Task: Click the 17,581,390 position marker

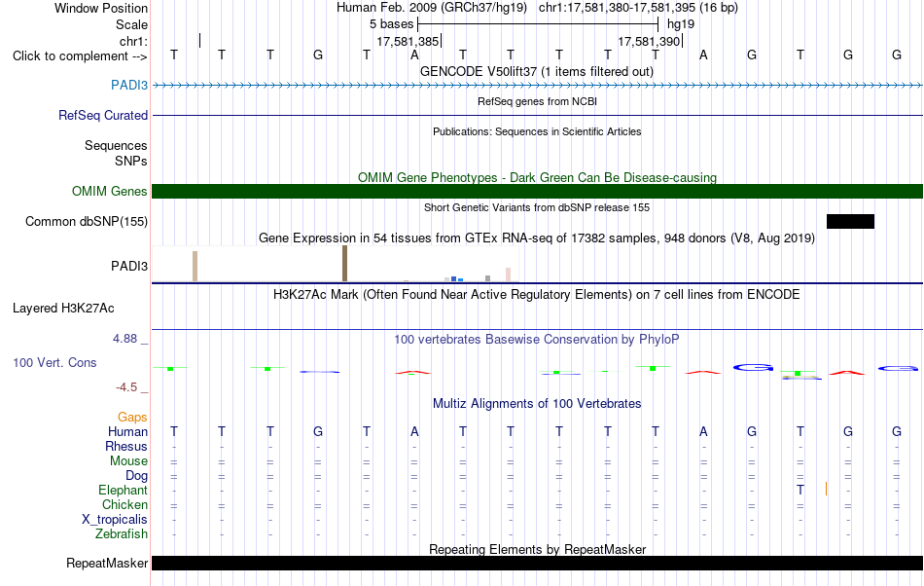Action: pyautogui.click(x=650, y=41)
